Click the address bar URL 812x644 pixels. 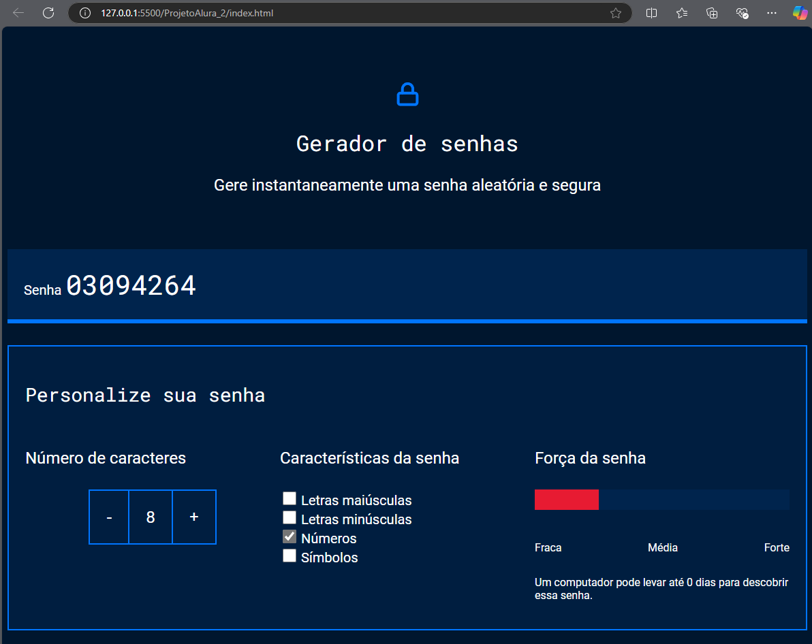pyautogui.click(x=187, y=13)
